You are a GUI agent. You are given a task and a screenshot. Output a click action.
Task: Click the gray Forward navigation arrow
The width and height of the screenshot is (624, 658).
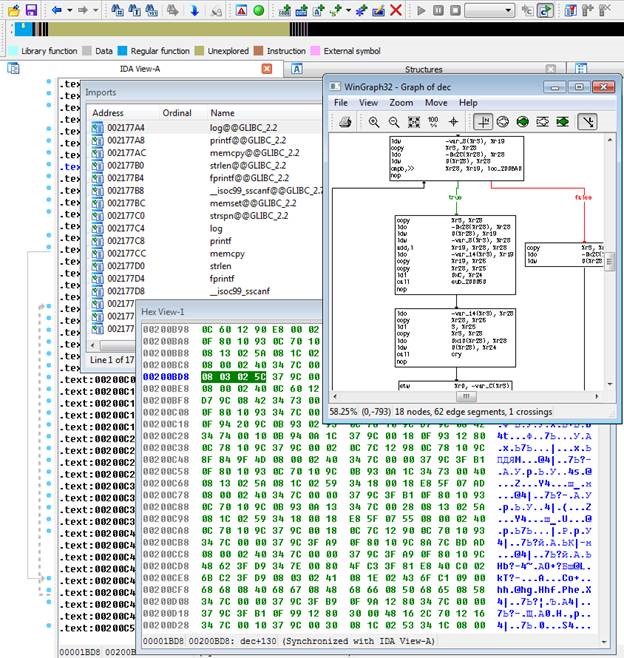coord(83,10)
